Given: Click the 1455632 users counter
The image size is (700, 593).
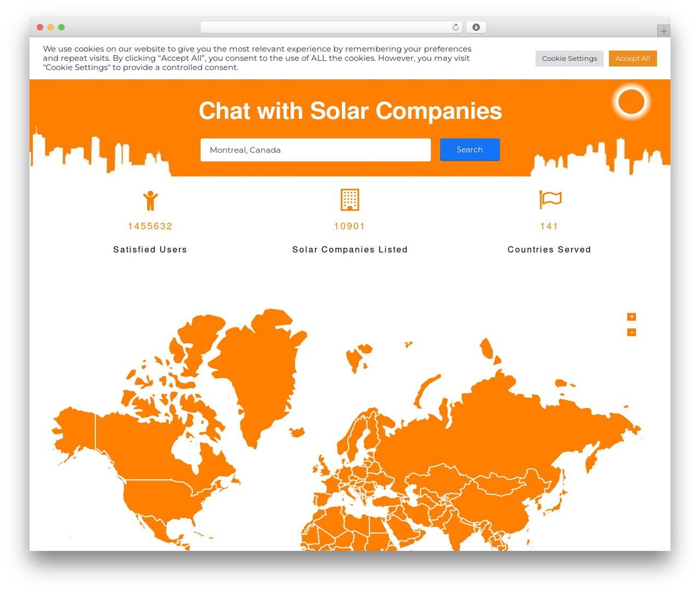Looking at the screenshot, I should point(150,226).
